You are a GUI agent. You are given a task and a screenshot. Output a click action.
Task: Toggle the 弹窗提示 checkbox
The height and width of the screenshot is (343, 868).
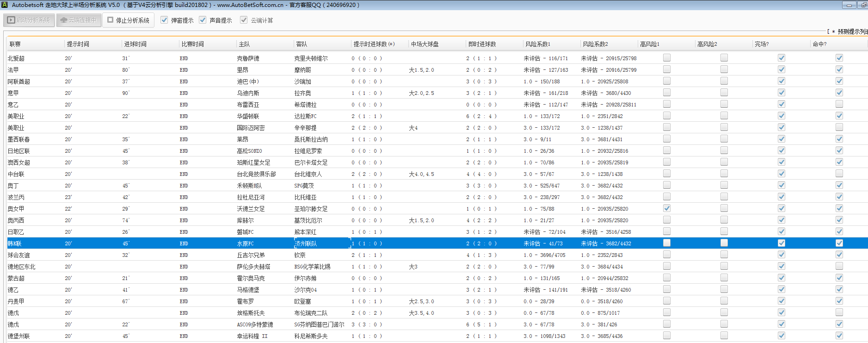tap(164, 20)
